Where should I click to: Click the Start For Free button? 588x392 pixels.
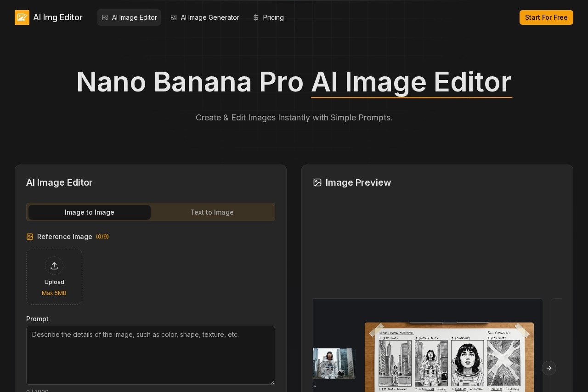click(x=546, y=17)
